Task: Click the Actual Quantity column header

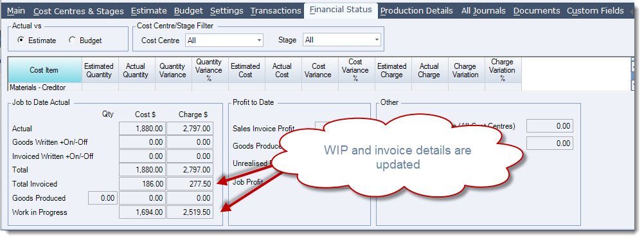Action: pyautogui.click(x=137, y=70)
